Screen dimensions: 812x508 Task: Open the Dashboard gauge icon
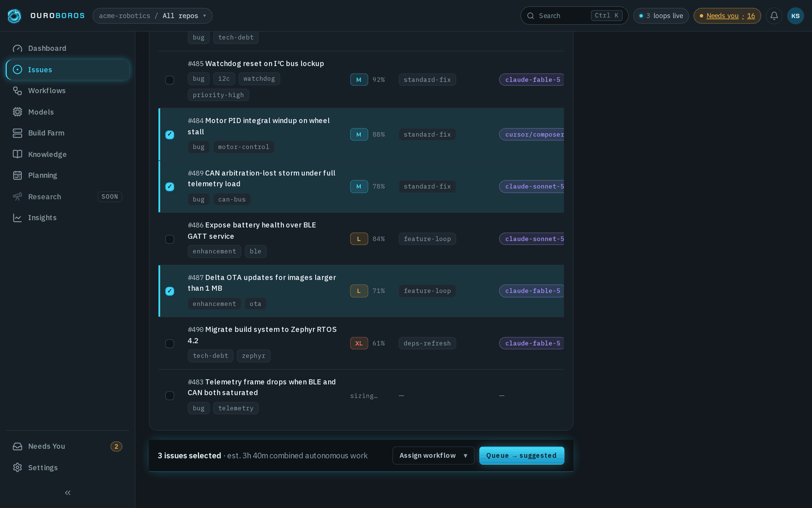coord(17,49)
